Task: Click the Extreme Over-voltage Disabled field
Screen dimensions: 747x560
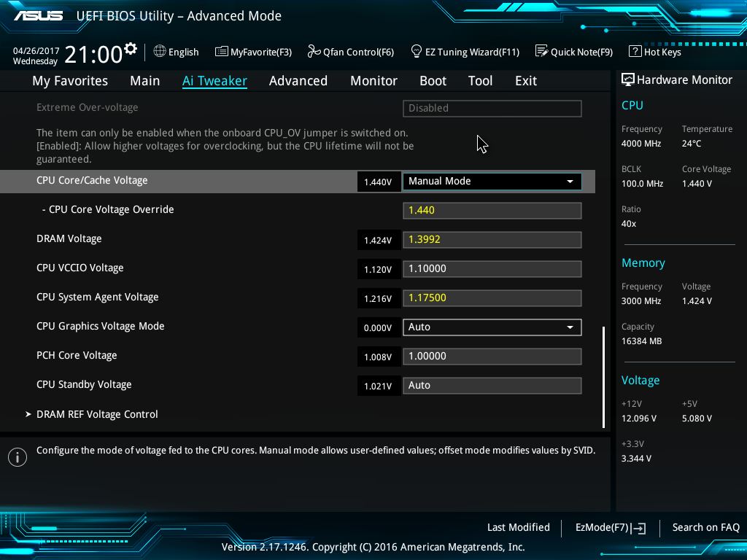Action: coord(492,108)
